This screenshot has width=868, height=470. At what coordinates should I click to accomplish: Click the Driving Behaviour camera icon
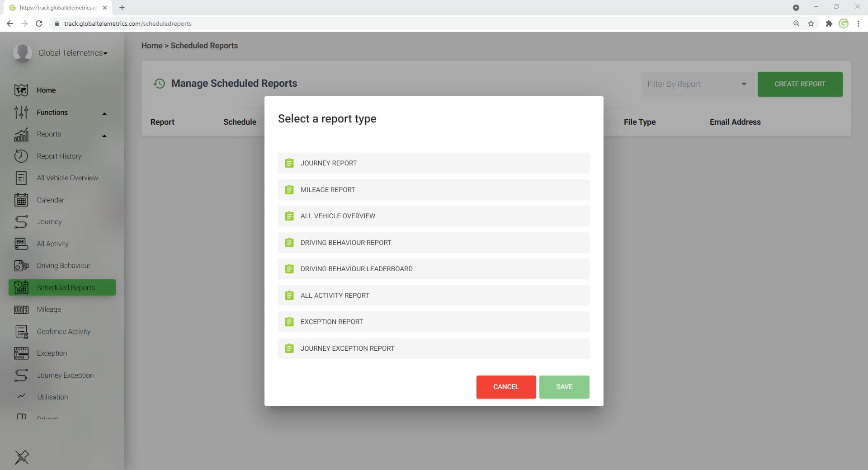point(21,266)
